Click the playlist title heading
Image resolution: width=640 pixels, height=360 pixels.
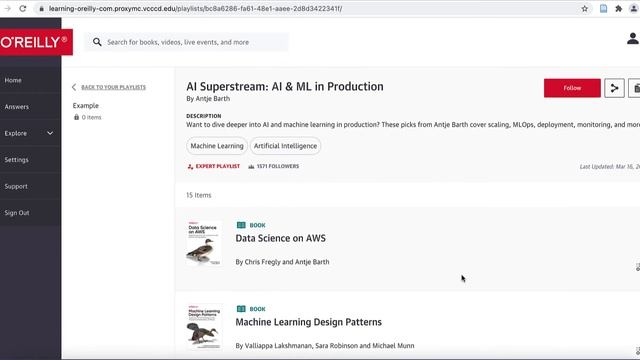(x=285, y=87)
